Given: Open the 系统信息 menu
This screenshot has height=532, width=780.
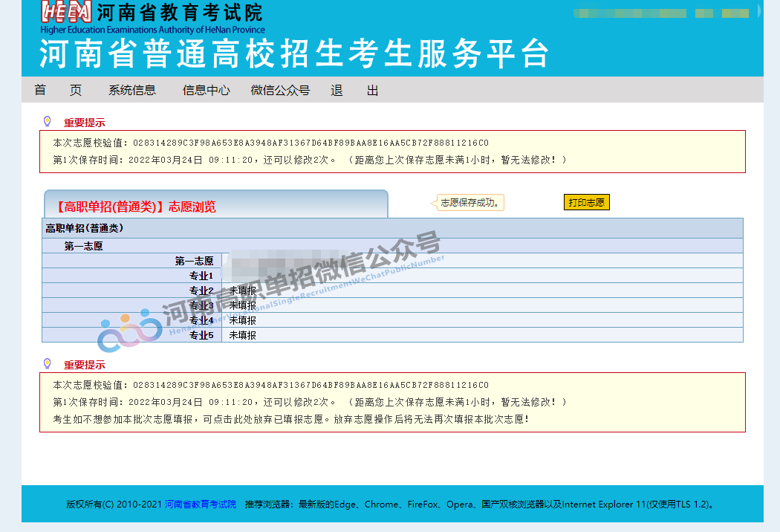Looking at the screenshot, I should 132,90.
